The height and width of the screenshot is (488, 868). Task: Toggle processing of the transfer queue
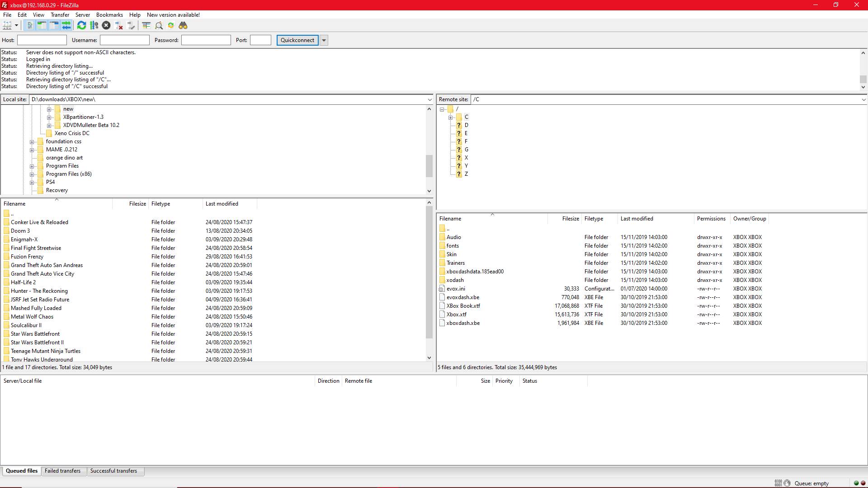(94, 26)
